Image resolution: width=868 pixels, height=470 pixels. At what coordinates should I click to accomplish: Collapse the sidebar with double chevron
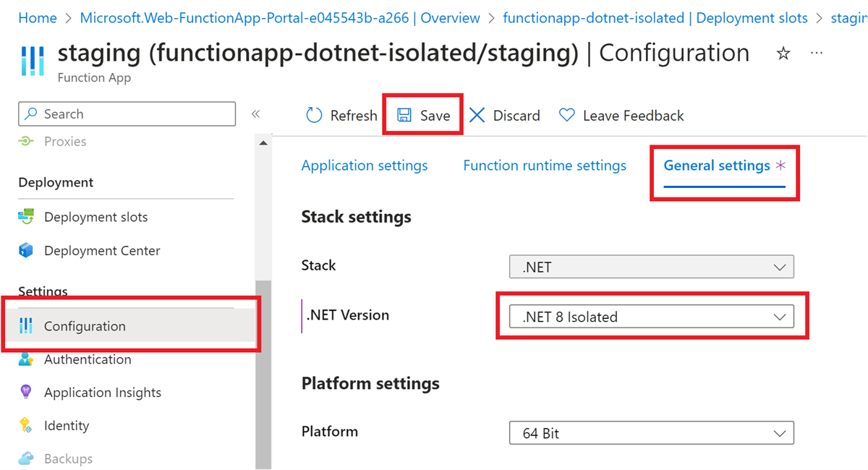click(255, 114)
